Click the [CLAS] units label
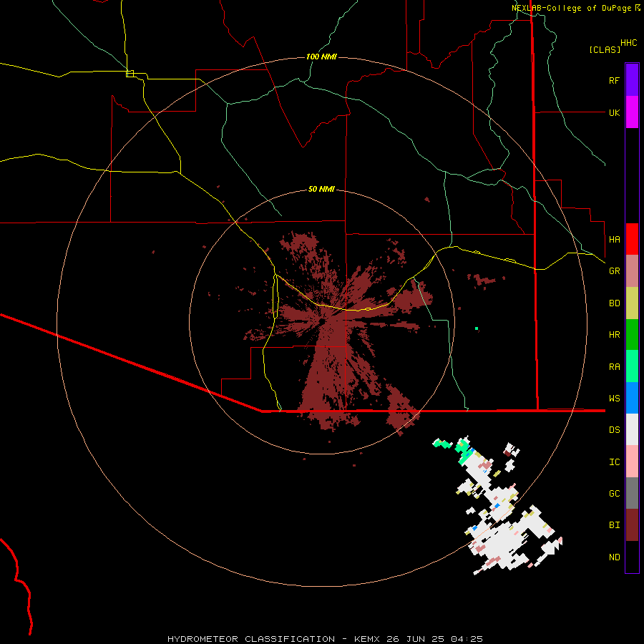Image resolution: width=644 pixels, height=644 pixels. pos(605,49)
